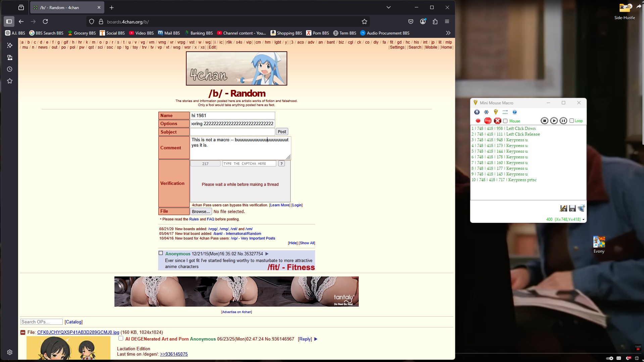Open the Shopping BBS bookmark
This screenshot has height=362, width=644.
[x=286, y=33]
